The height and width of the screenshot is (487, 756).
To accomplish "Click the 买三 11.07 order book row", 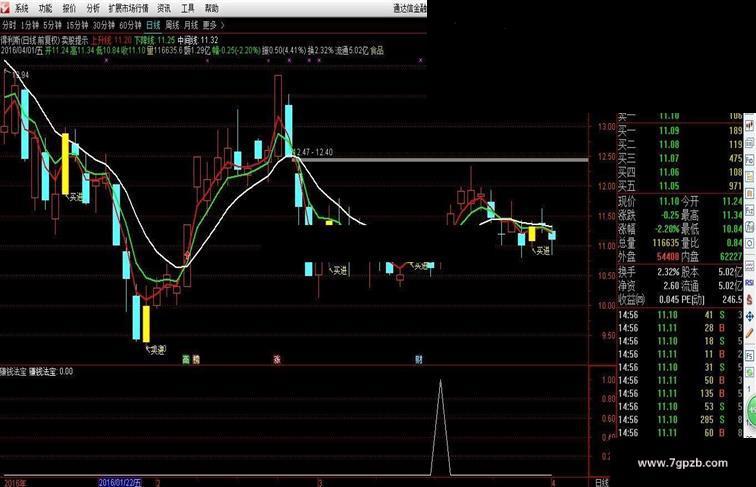I will (680, 158).
